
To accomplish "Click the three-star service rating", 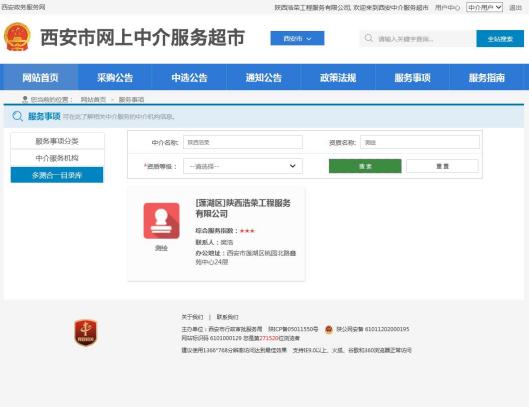I will pyautogui.click(x=247, y=231).
